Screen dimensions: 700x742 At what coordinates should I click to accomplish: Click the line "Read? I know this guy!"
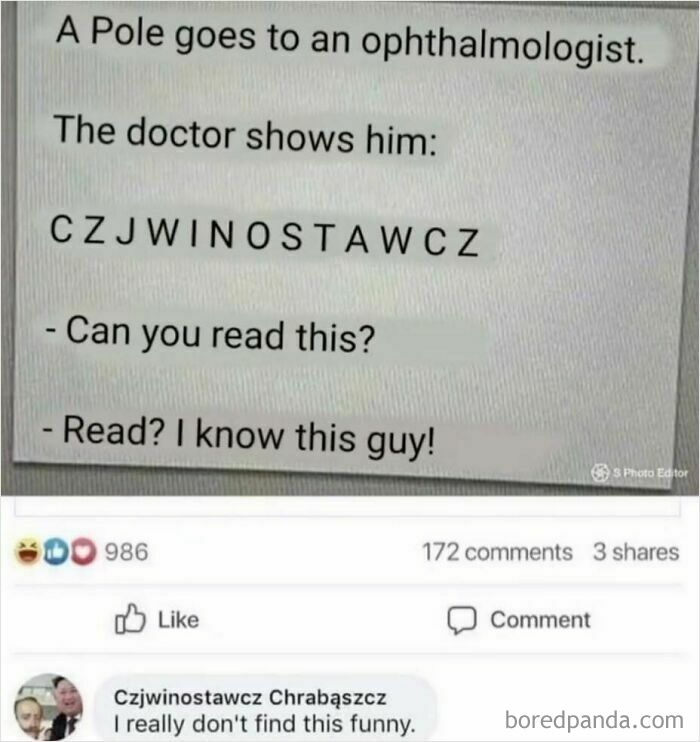click(239, 436)
